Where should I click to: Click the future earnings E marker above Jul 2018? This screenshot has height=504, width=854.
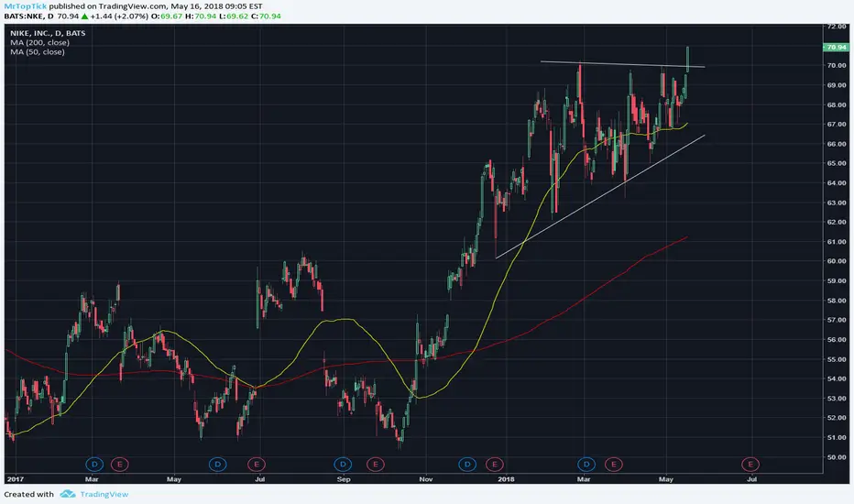click(750, 465)
